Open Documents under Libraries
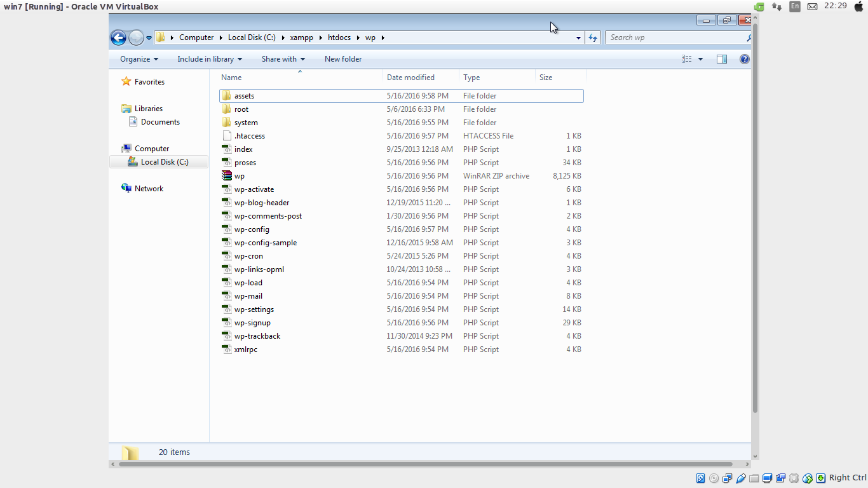The image size is (868, 488). (x=160, y=122)
